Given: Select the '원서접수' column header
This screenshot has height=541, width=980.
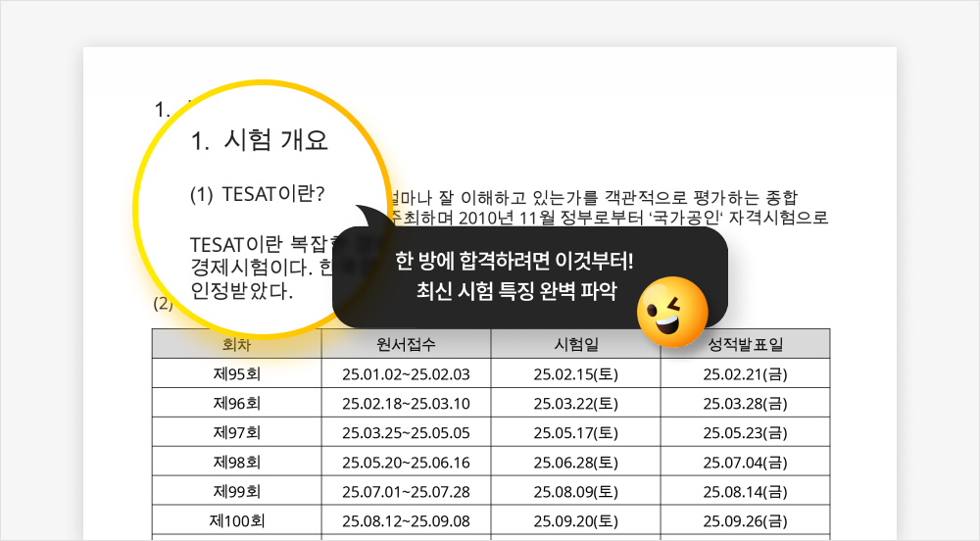Looking at the screenshot, I should [x=407, y=344].
